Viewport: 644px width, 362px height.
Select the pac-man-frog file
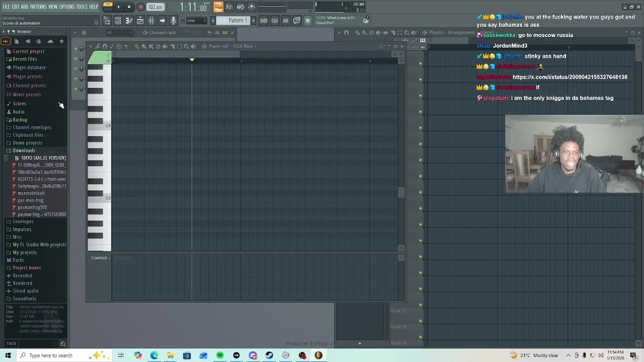(30, 200)
